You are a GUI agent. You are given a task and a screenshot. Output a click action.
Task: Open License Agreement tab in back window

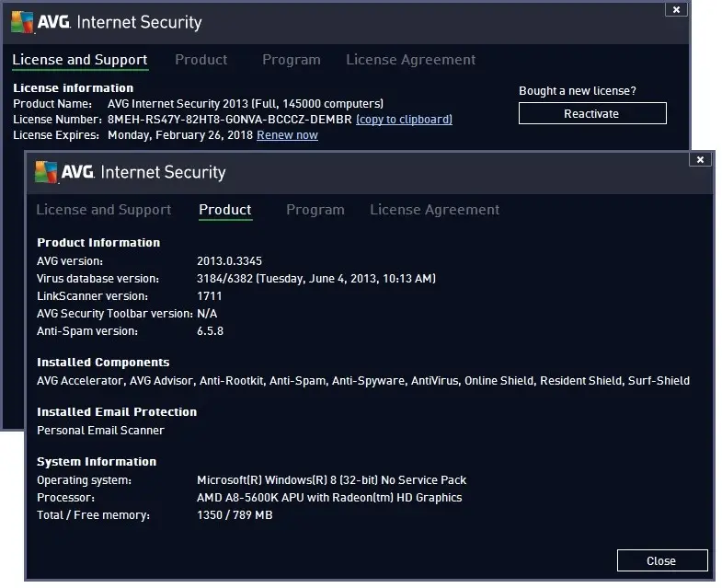pyautogui.click(x=410, y=60)
